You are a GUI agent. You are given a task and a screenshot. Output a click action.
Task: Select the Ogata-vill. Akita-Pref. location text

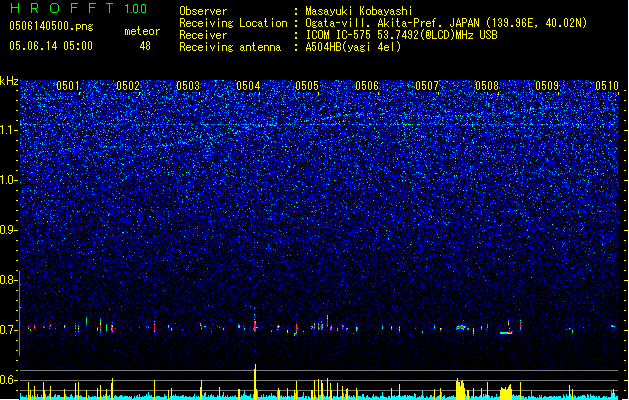pos(446,23)
